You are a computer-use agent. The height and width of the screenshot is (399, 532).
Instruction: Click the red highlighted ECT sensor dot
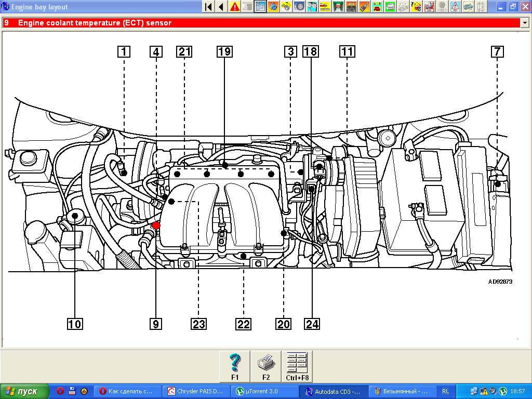coord(156,225)
